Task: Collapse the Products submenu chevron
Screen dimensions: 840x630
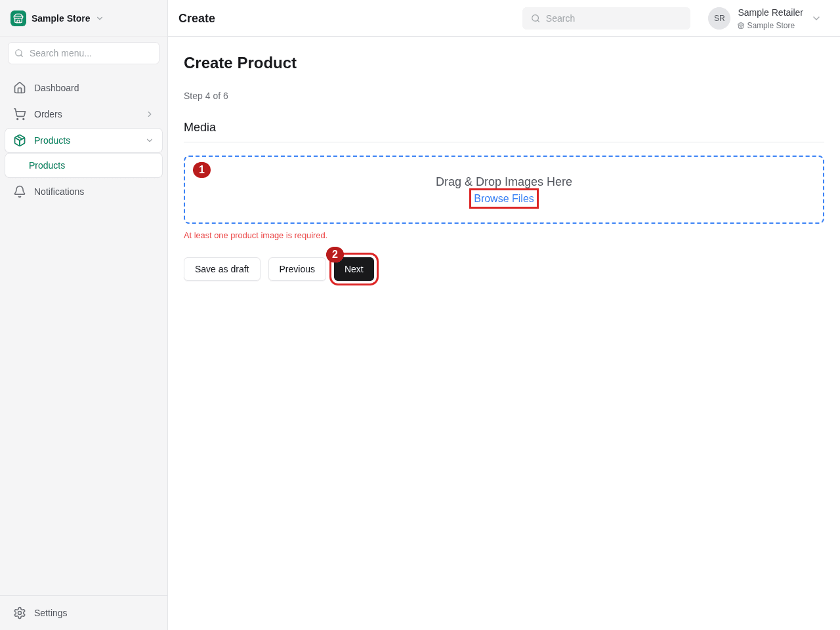Action: [x=150, y=140]
